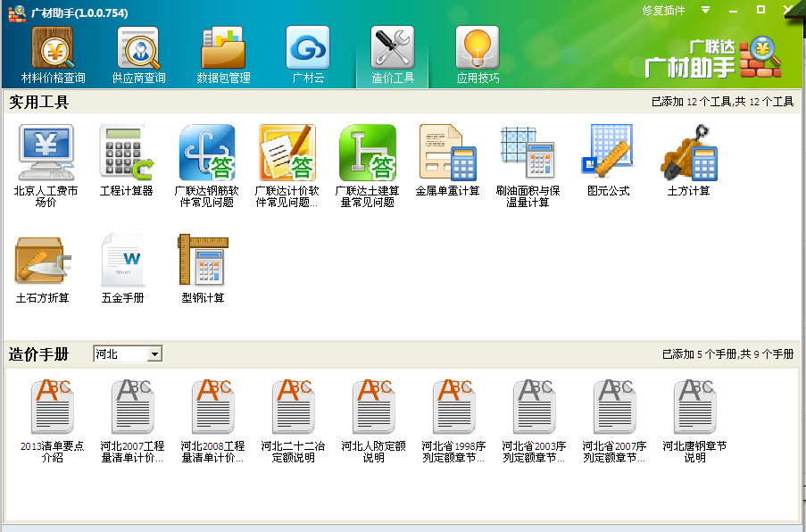Open 河北二十二冶定额说明 handbook
The height and width of the screenshot is (532, 806).
pyautogui.click(x=293, y=421)
